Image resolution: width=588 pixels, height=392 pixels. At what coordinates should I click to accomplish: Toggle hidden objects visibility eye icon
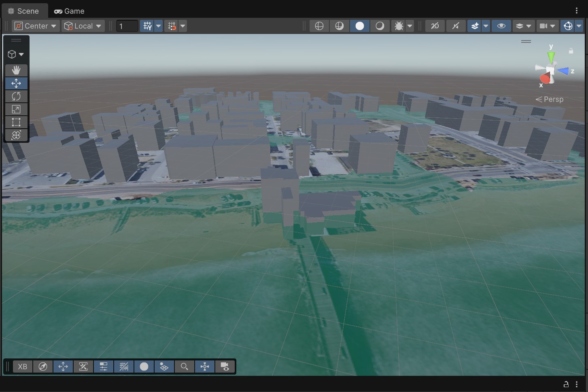coord(501,26)
